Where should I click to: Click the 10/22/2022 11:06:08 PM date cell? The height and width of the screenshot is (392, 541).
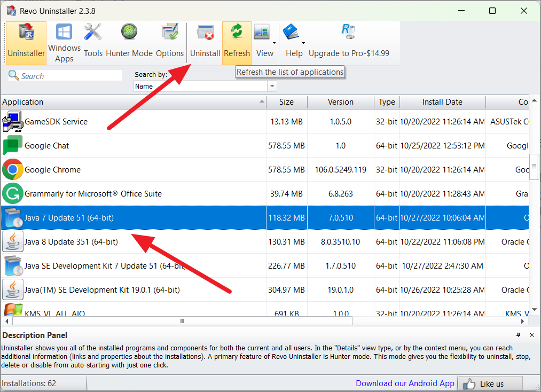tap(442, 242)
